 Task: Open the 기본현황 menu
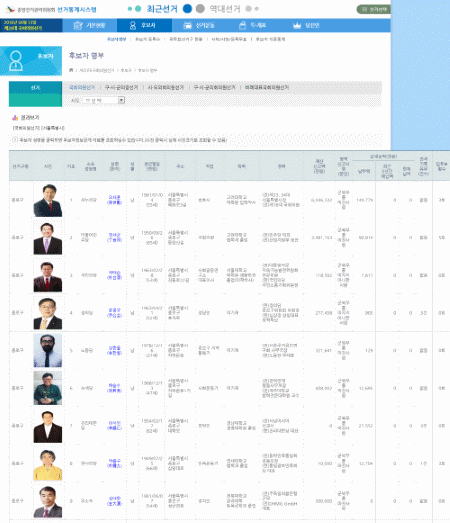pyautogui.click(x=89, y=25)
